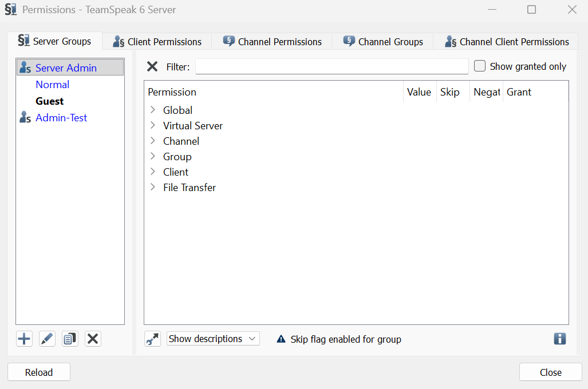Click the add server group plus icon

click(25, 339)
